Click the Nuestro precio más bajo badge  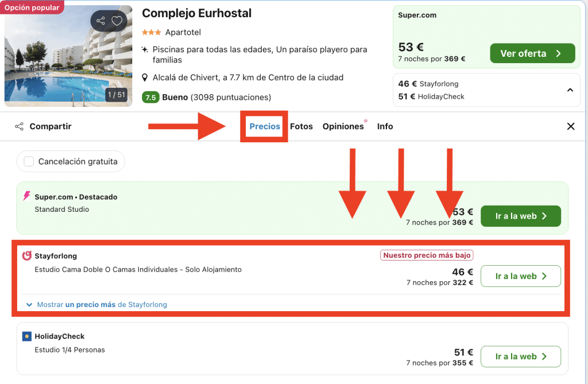pos(427,255)
